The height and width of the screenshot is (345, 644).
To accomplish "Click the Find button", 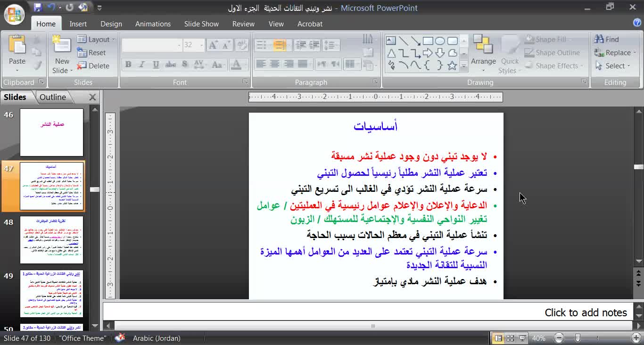I will pos(607,40).
